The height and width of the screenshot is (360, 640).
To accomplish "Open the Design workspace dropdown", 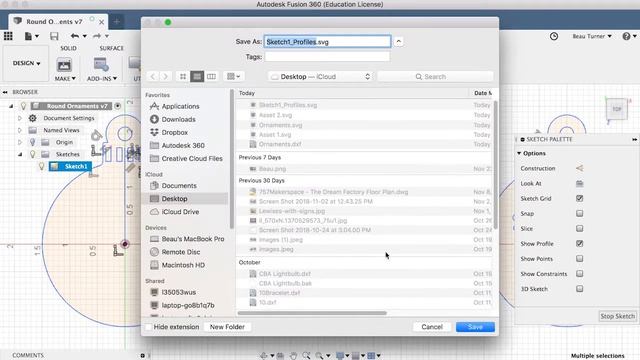I will tap(26, 63).
